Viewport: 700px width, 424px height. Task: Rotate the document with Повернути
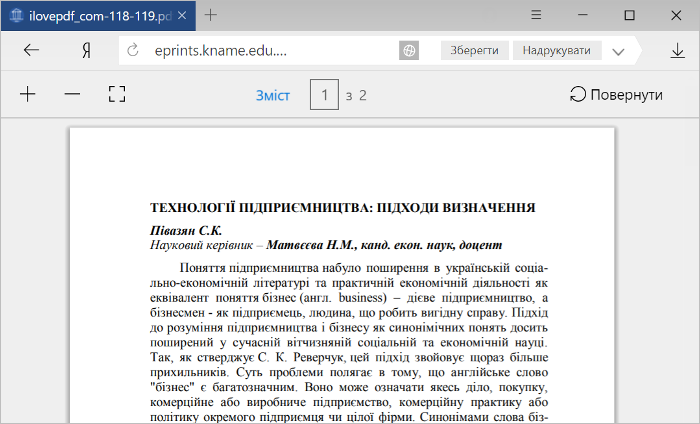coord(616,95)
